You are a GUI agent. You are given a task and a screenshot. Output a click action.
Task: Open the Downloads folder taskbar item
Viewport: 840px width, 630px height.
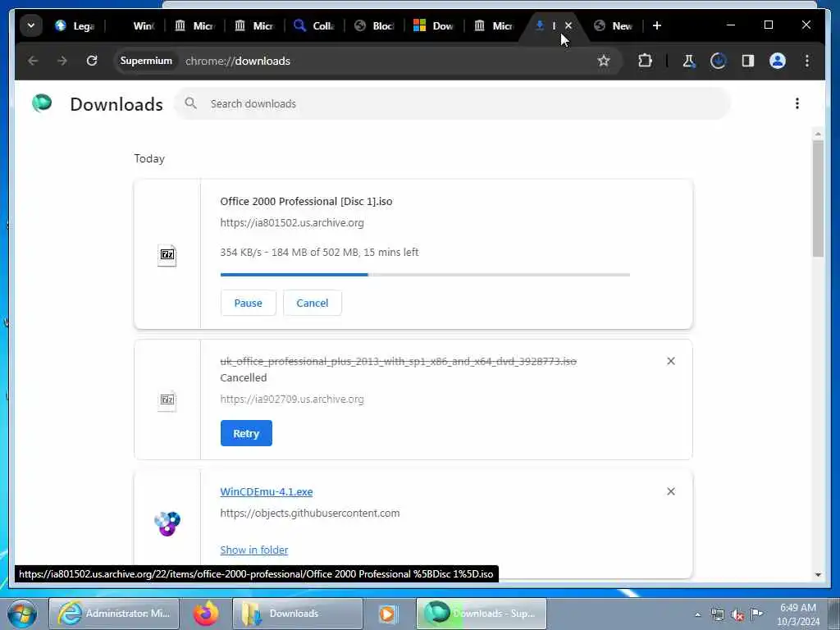pyautogui.click(x=297, y=614)
